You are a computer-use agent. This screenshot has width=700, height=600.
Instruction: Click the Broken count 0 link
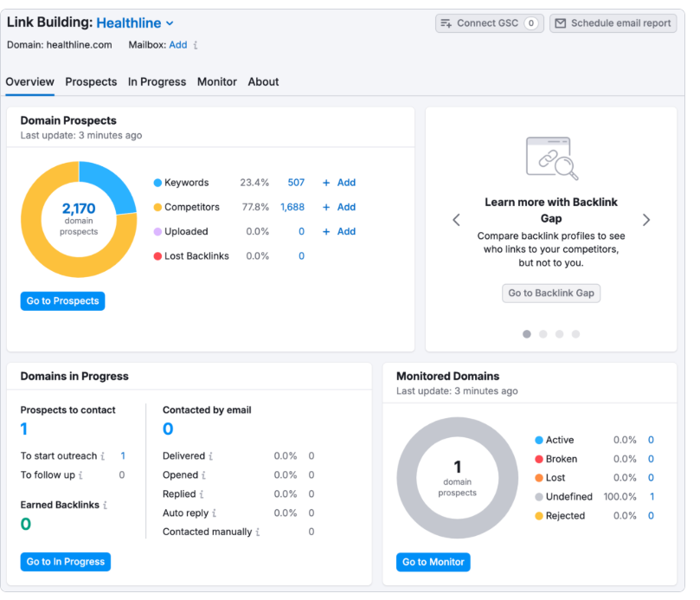coord(651,459)
